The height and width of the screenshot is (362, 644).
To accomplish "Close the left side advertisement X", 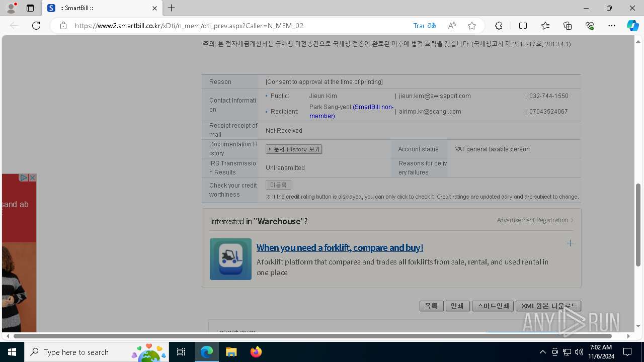I will 32,178.
